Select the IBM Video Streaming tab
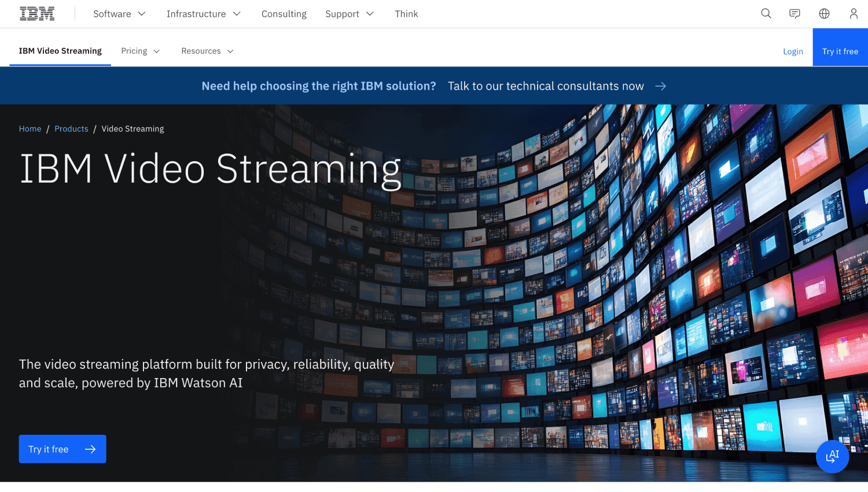The height and width of the screenshot is (492, 868). [x=60, y=51]
